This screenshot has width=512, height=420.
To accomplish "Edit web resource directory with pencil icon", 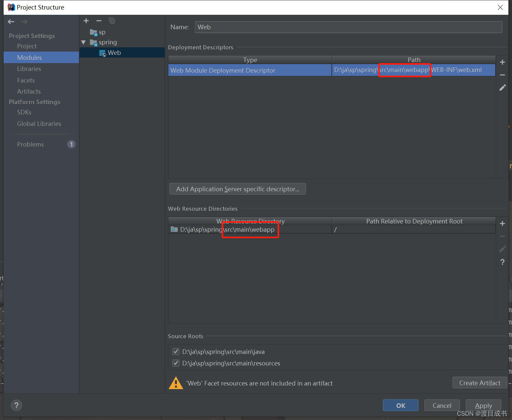I will (x=502, y=249).
